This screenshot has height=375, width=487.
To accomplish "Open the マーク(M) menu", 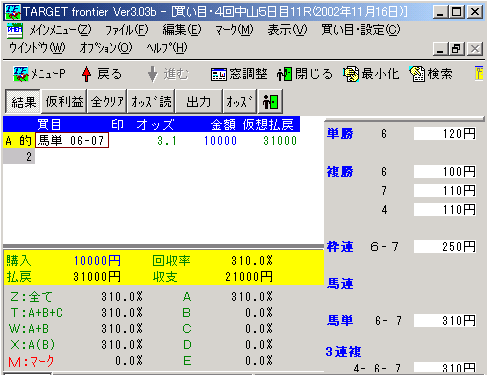I will (x=234, y=30).
